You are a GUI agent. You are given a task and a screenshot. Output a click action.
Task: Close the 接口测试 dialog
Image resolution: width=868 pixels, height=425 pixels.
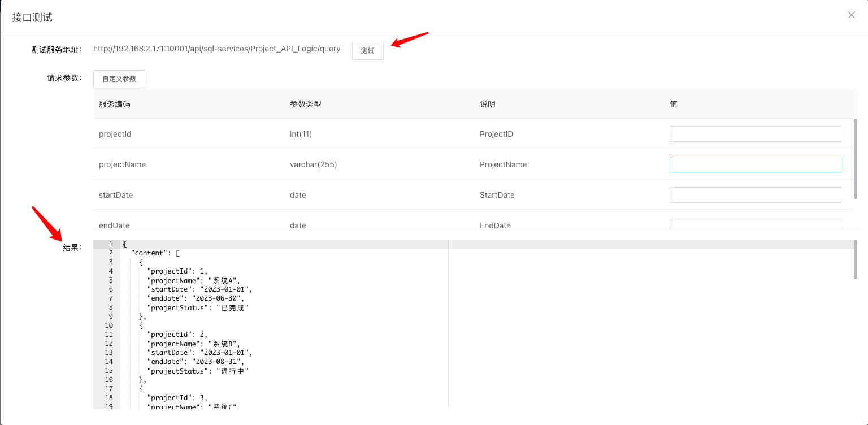point(851,15)
